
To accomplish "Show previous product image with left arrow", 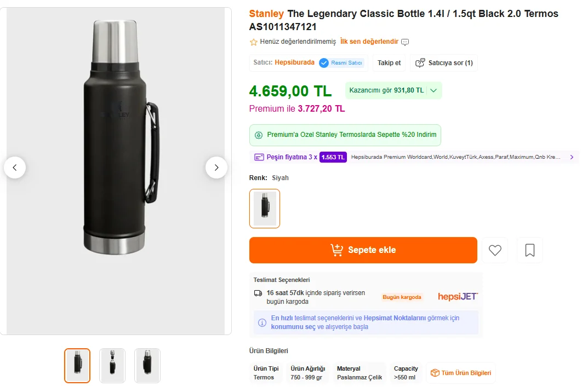I will tap(15, 168).
